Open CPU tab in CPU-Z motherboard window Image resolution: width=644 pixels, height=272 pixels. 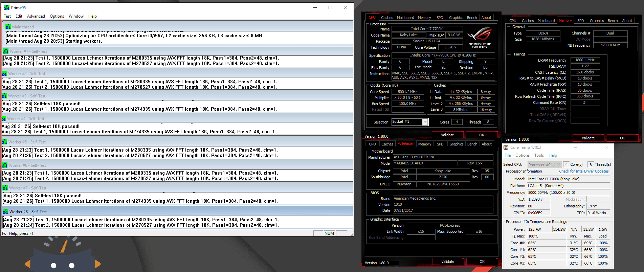[x=372, y=144]
